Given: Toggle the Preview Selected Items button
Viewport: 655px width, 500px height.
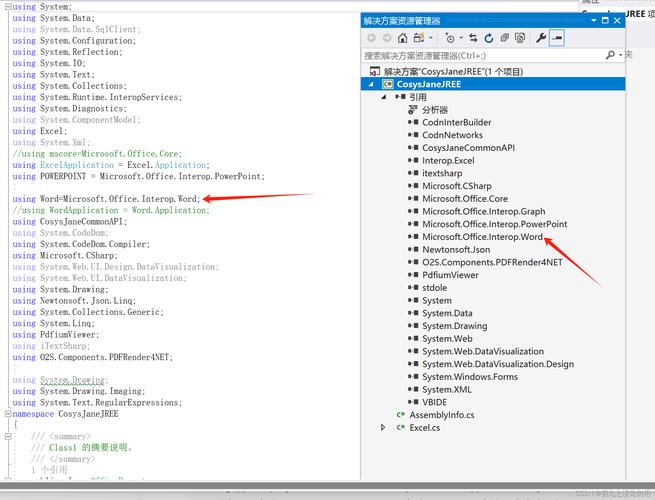Looking at the screenshot, I should coord(557,38).
